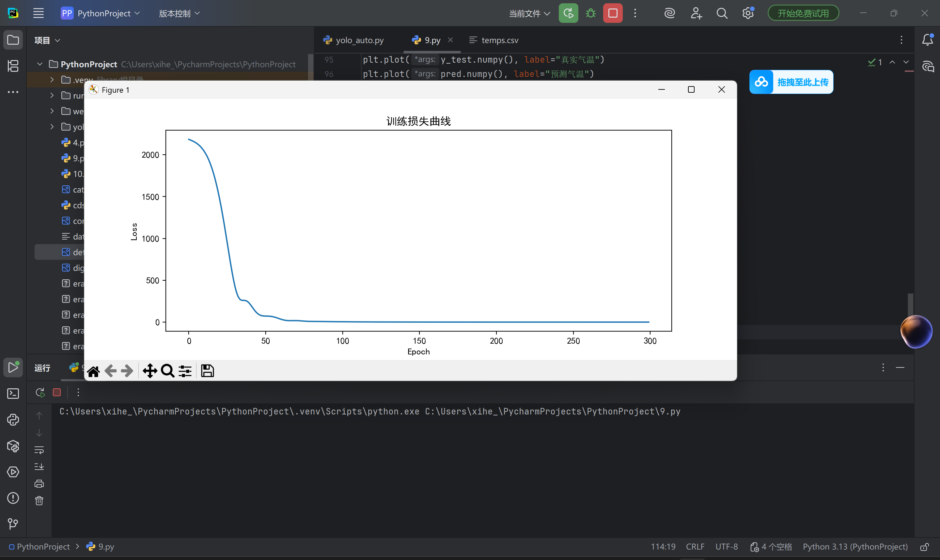
Task: Save the figure with the floppy disk icon
Action: [x=207, y=371]
